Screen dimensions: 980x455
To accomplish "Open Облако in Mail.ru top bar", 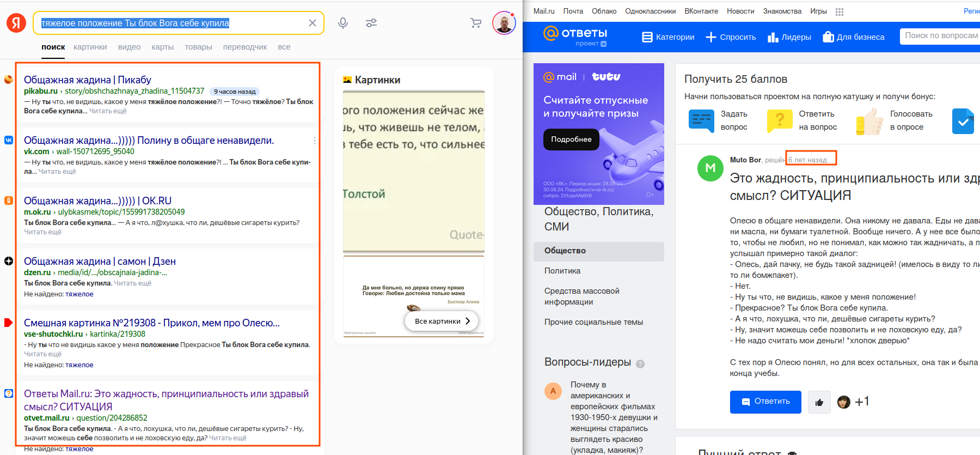I will pyautogui.click(x=604, y=11).
